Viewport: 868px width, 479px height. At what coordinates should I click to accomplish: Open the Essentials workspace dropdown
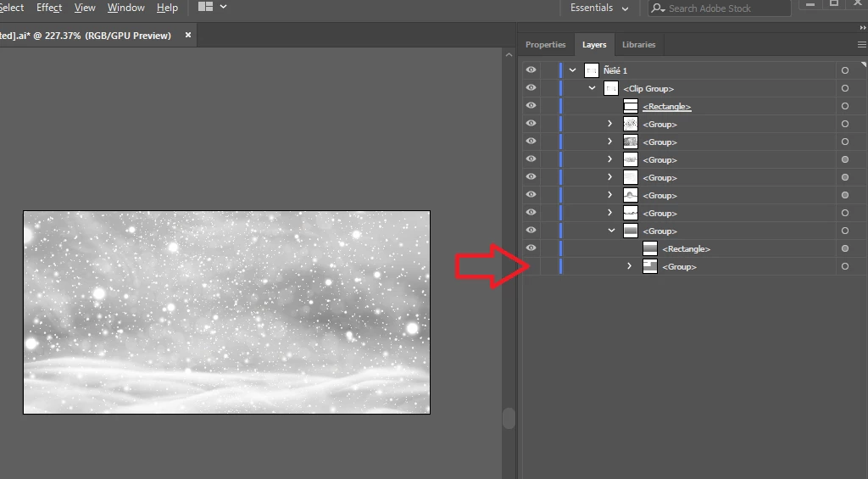click(x=599, y=8)
